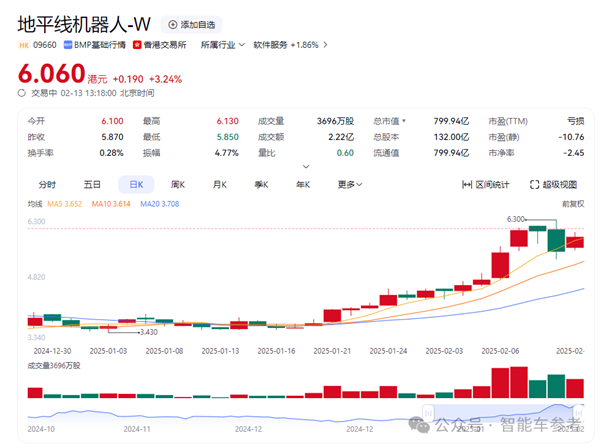Open the 前复权 price adjustment selector

(571, 203)
